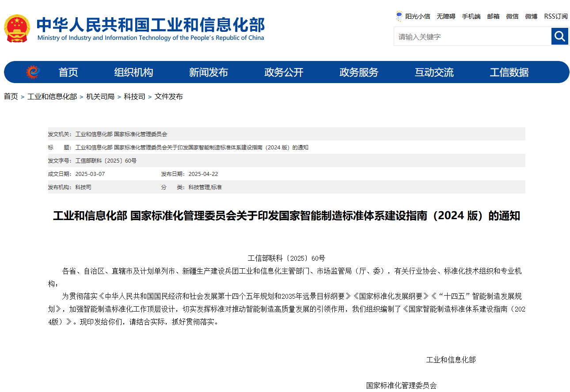Go to the 新闻发布 section

point(209,72)
